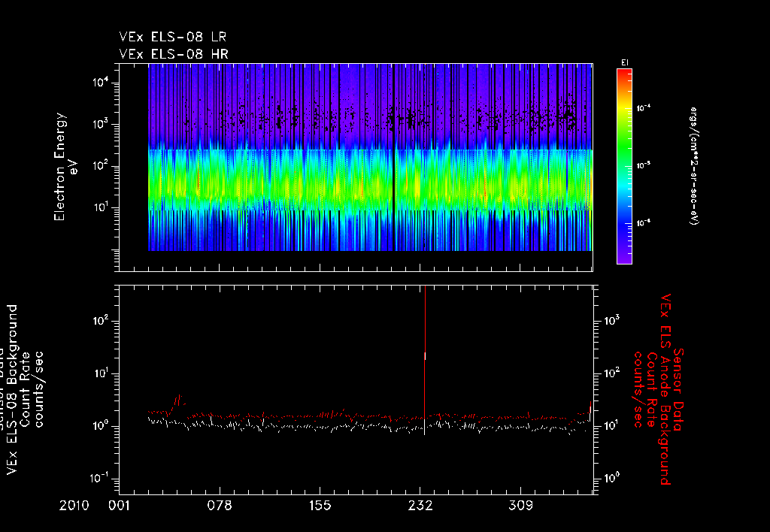Image resolution: width=770 pixels, height=532 pixels.
Task: Click the 'VEx ELS-08 HR' title text
Action: [174, 54]
